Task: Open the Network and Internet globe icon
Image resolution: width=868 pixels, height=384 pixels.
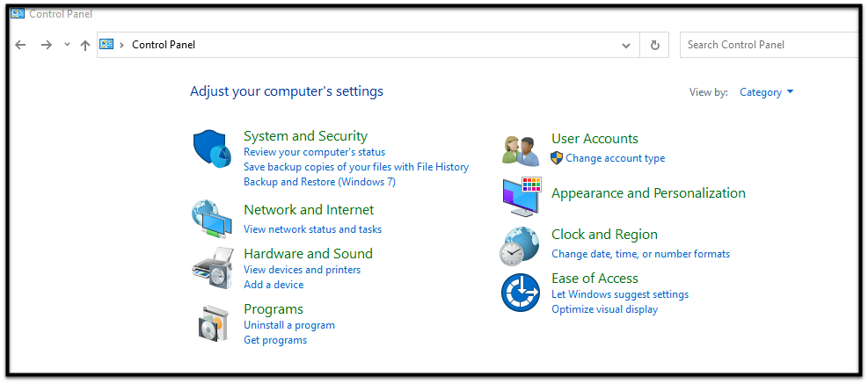Action: coord(210,218)
